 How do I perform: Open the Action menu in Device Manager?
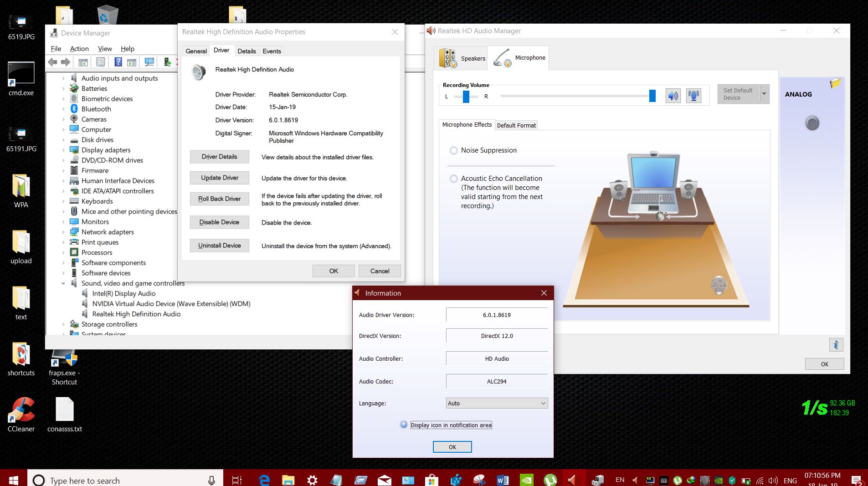pos(79,49)
